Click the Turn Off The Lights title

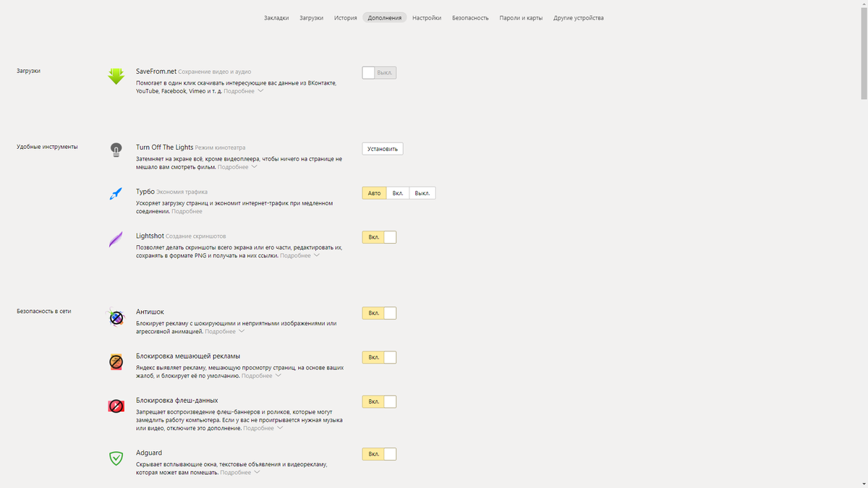[164, 147]
